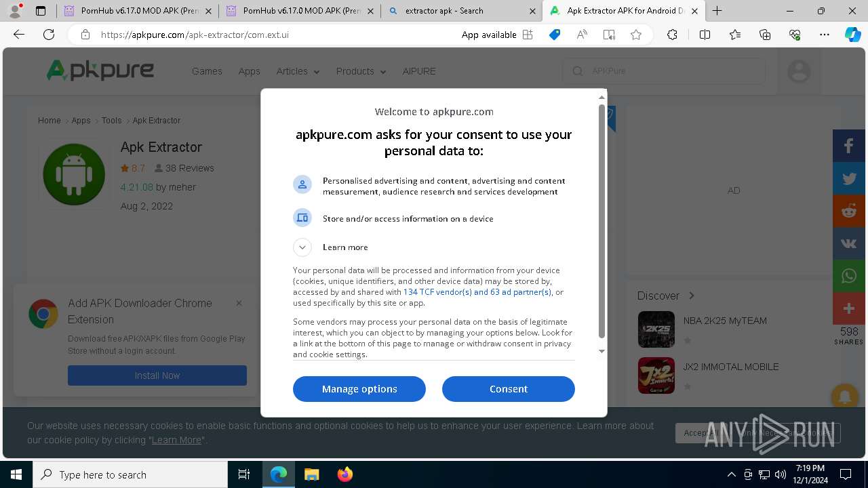The width and height of the screenshot is (868, 488).
Task: Open Collections icon in toolbar
Action: click(x=765, y=35)
